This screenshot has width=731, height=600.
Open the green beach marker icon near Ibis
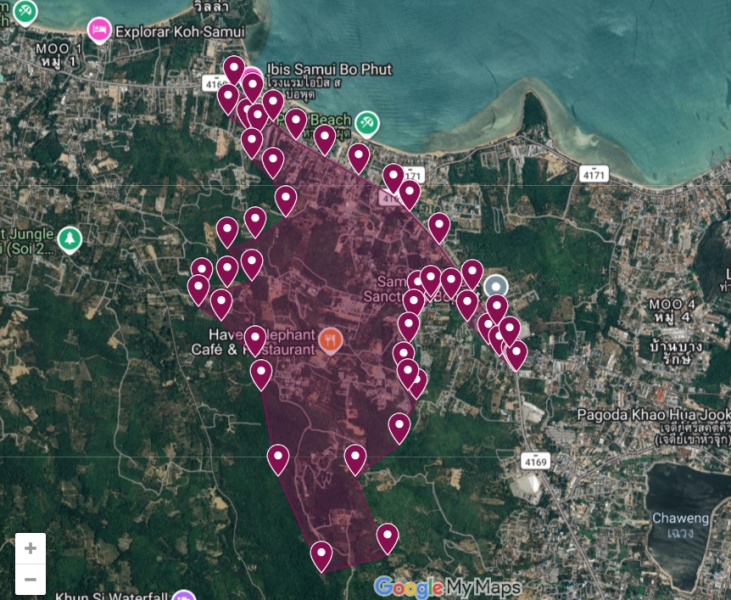(367, 121)
